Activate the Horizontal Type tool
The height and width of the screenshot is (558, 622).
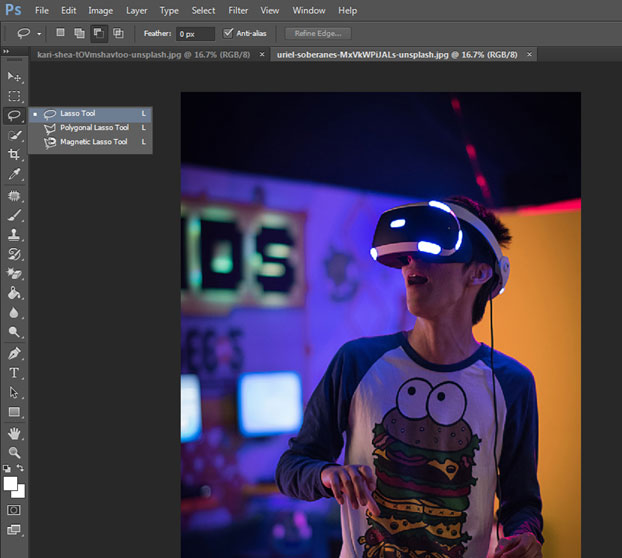coord(14,372)
